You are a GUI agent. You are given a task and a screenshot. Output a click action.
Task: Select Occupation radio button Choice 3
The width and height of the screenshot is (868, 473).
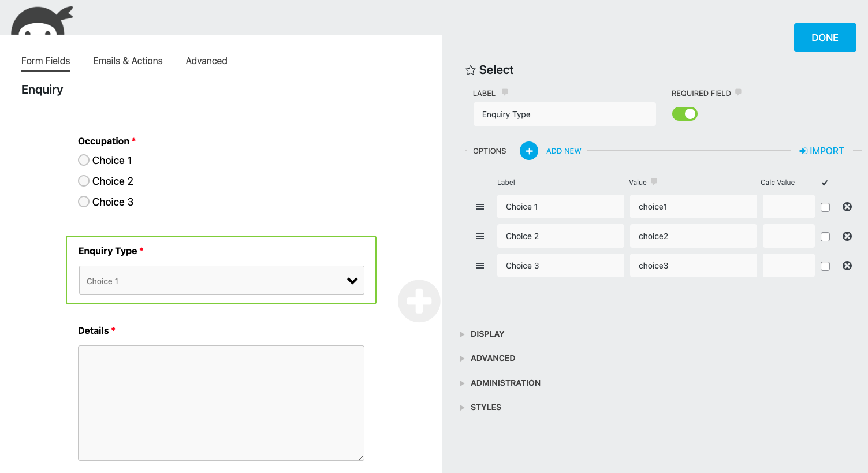point(84,202)
